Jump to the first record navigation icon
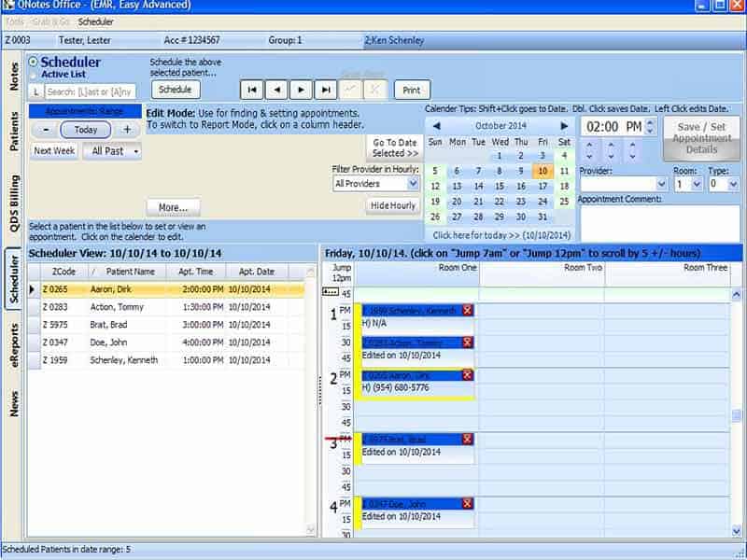 tap(252, 89)
